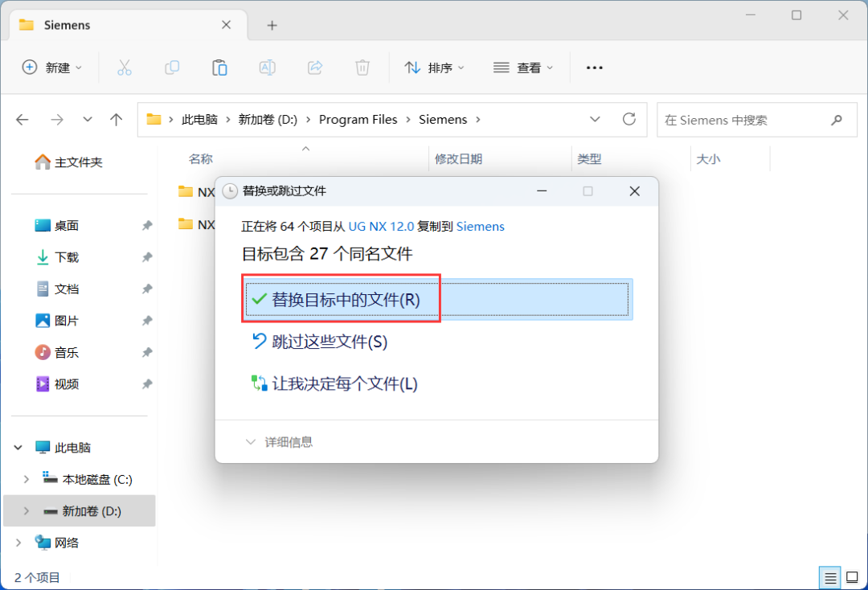
Task: Expand the 网络 tree node
Action: 18,543
